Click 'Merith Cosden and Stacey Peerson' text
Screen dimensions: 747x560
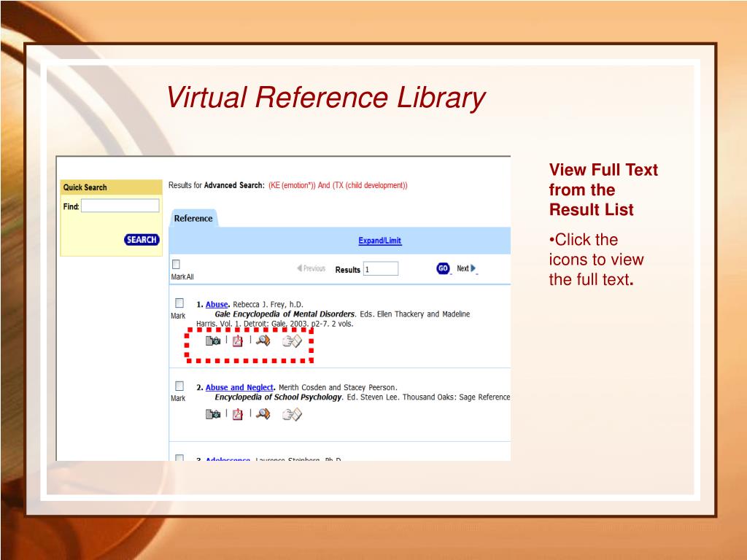pyautogui.click(x=338, y=387)
